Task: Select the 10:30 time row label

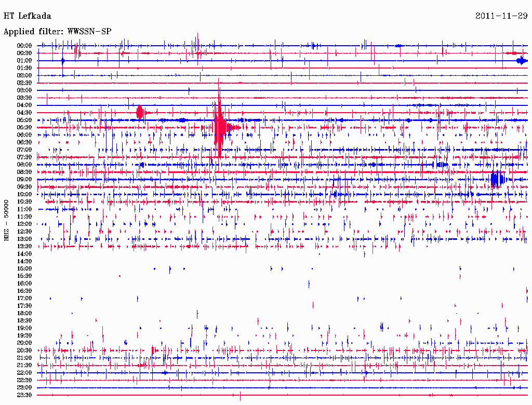Action: (x=24, y=202)
